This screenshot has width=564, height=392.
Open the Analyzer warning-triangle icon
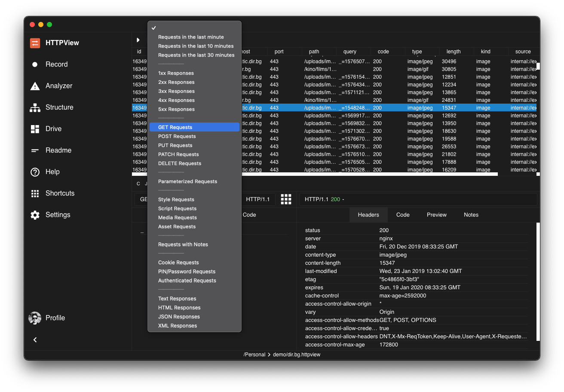35,86
